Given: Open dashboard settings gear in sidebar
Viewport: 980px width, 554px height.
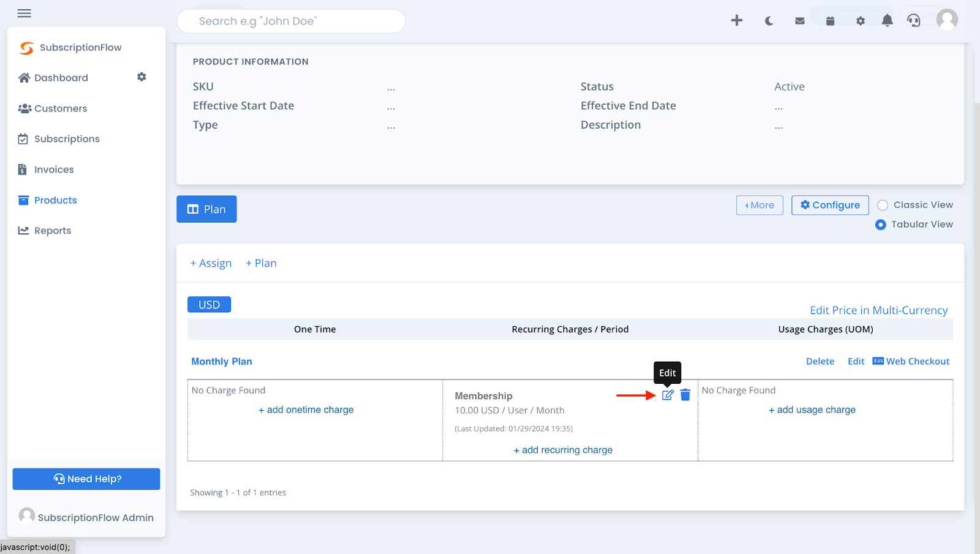Looking at the screenshot, I should coord(141,77).
